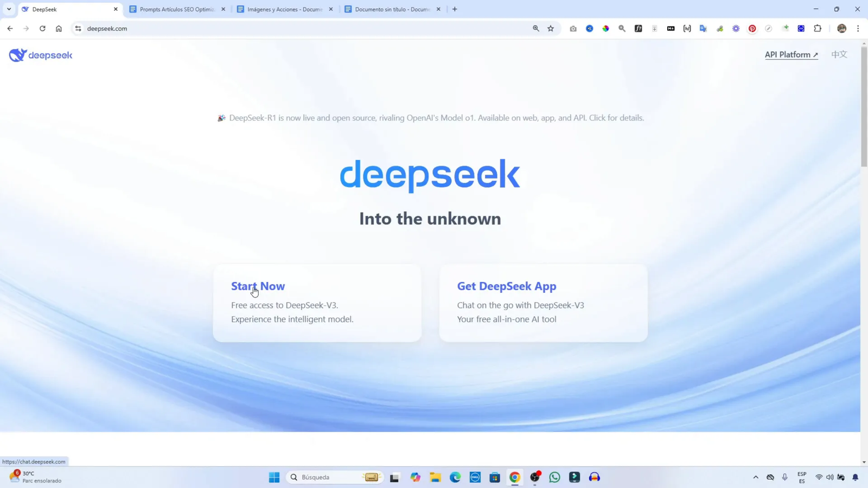Switch to the Documento sin título tab

point(392,9)
